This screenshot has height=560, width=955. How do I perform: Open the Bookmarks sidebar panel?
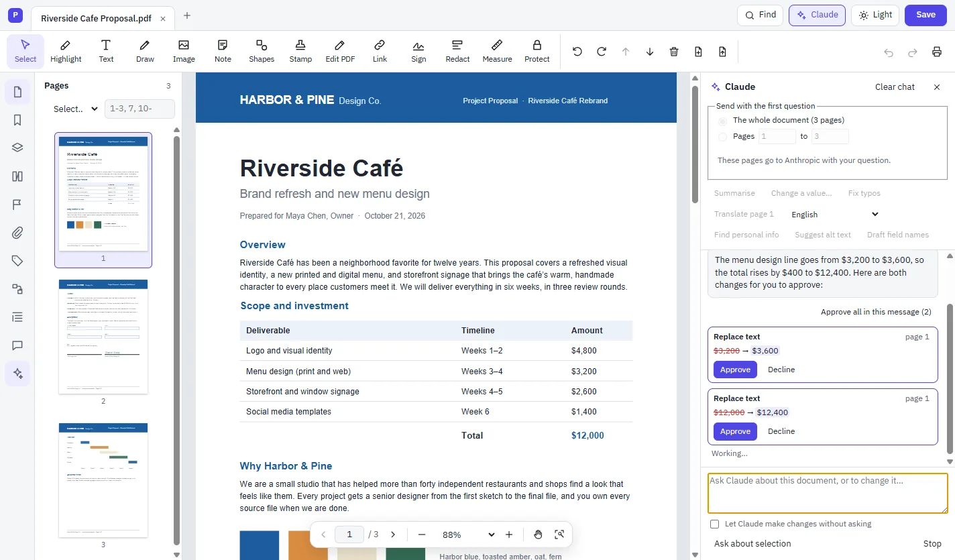[x=17, y=120]
